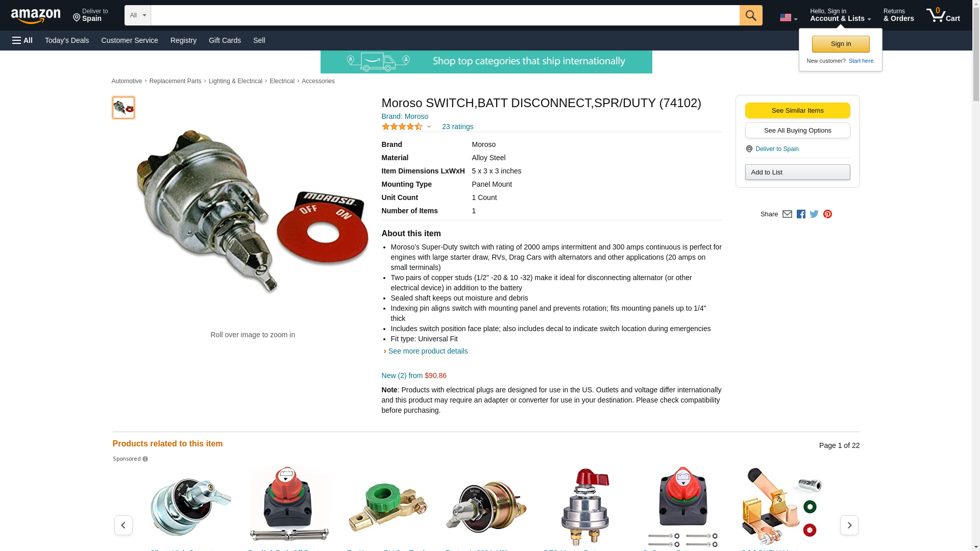Open the shopping cart icon
The height and width of the screenshot is (551, 980).
[943, 15]
